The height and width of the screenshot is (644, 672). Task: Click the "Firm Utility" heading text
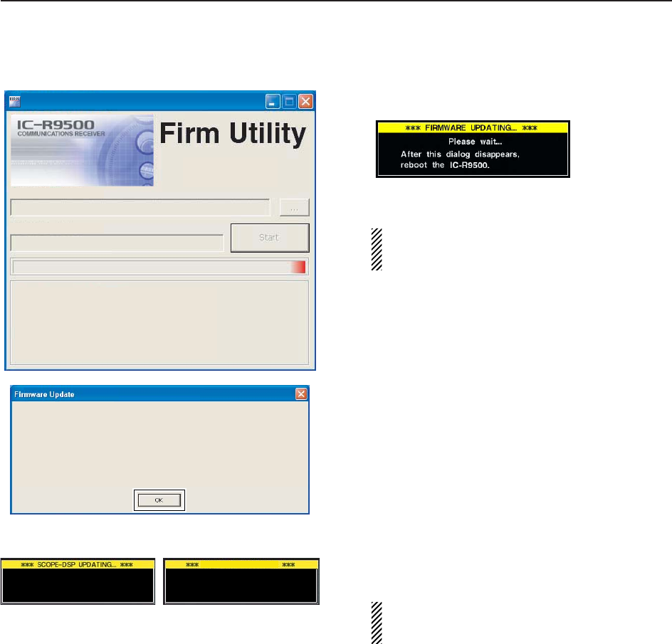pos(233,133)
